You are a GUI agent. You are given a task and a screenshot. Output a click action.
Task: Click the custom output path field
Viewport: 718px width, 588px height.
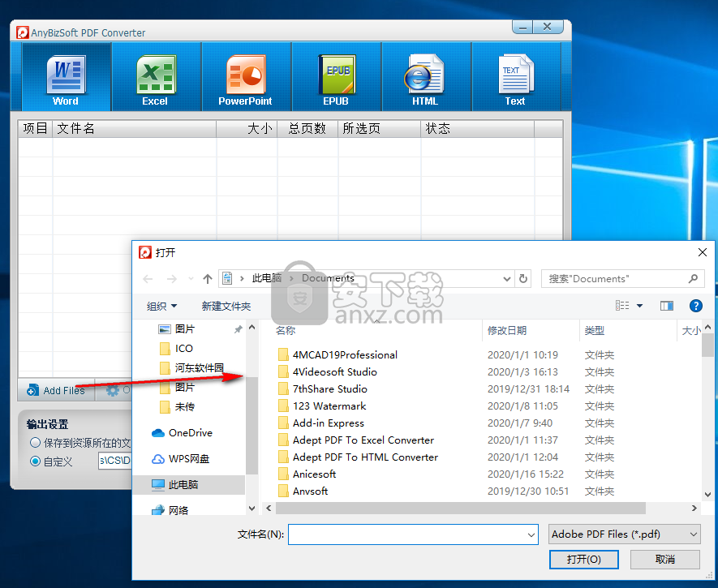pos(115,461)
